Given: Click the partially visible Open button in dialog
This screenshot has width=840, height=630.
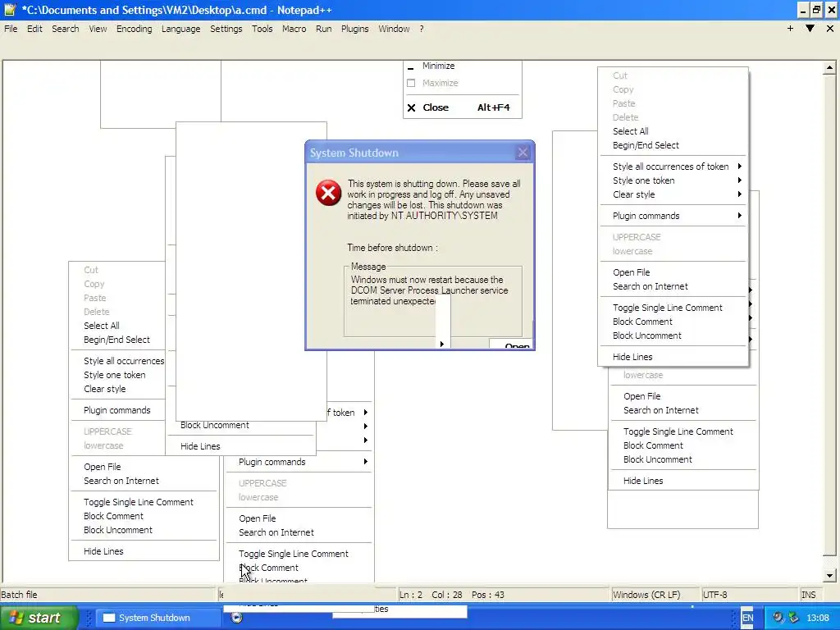Looking at the screenshot, I should (512, 344).
